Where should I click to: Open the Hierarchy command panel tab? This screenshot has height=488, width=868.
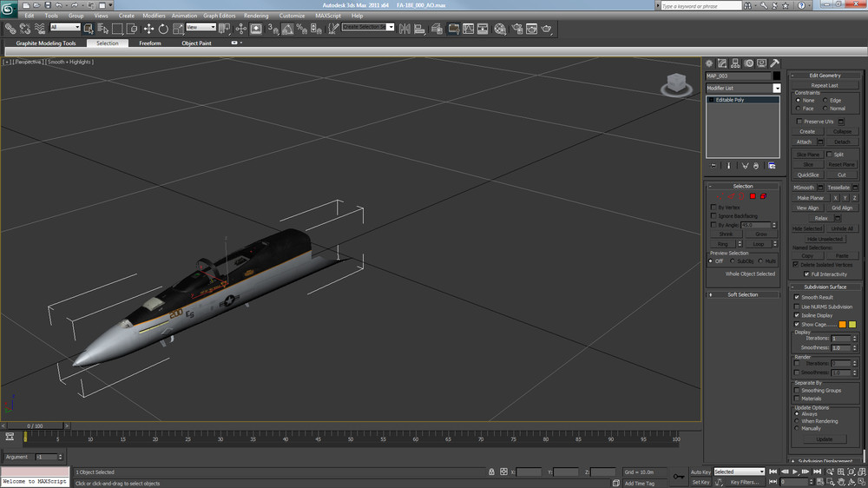tap(735, 63)
